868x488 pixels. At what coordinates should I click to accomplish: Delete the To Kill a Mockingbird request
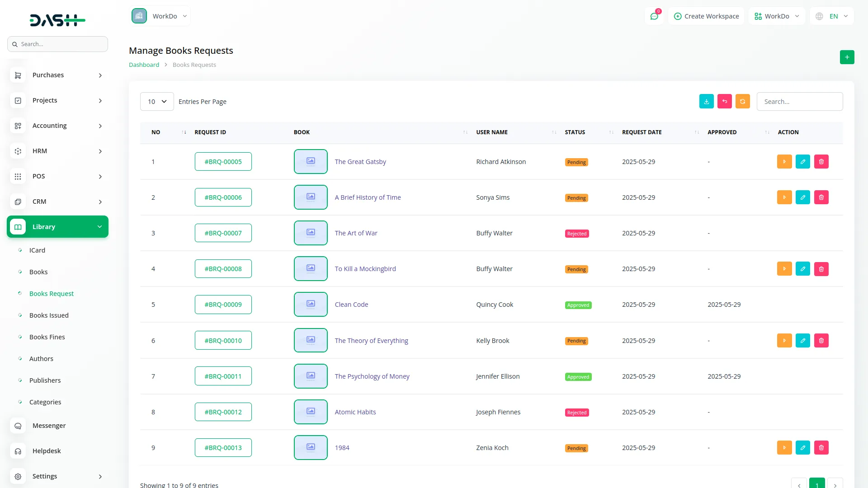click(821, 269)
